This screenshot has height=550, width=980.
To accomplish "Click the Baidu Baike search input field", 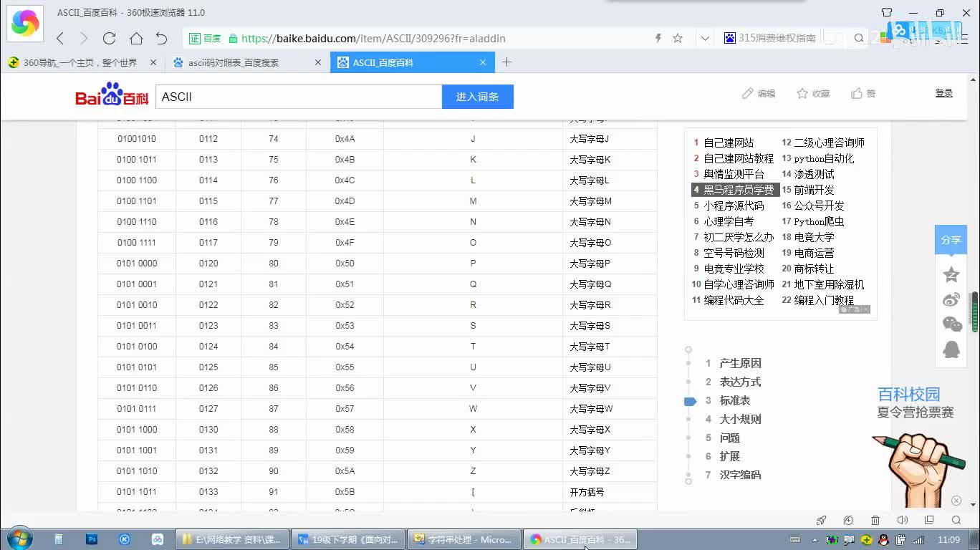I will pyautogui.click(x=298, y=97).
